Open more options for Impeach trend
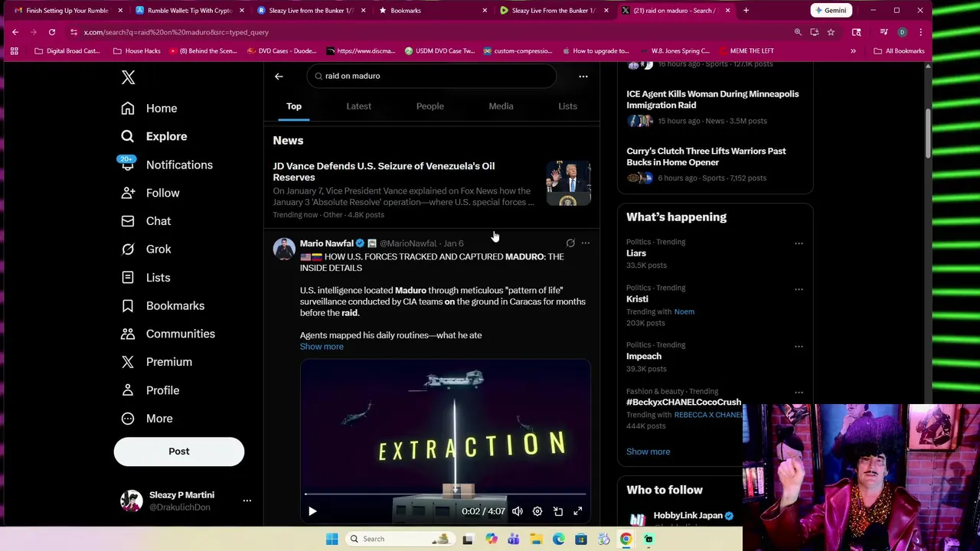Viewport: 980px width, 551px height. (799, 347)
